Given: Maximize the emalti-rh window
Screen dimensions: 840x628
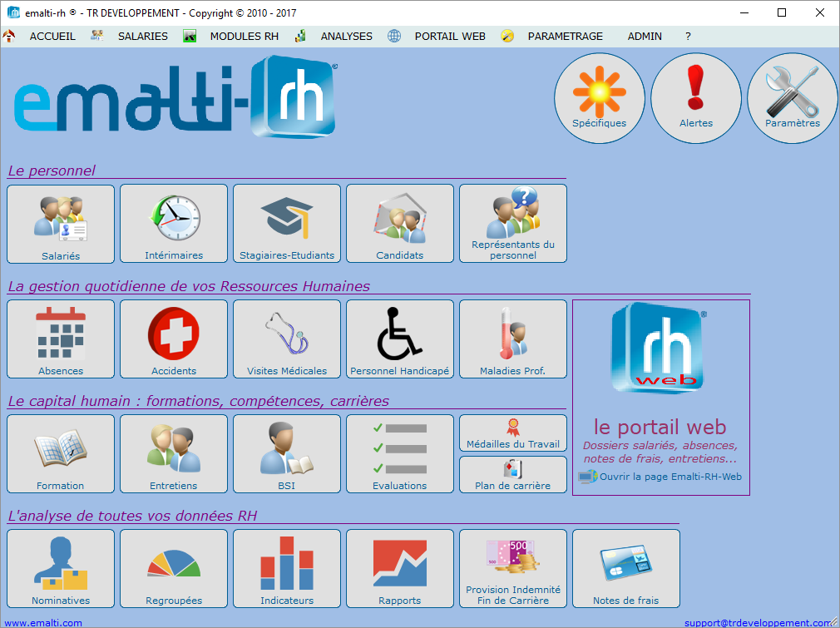Looking at the screenshot, I should pos(782,12).
